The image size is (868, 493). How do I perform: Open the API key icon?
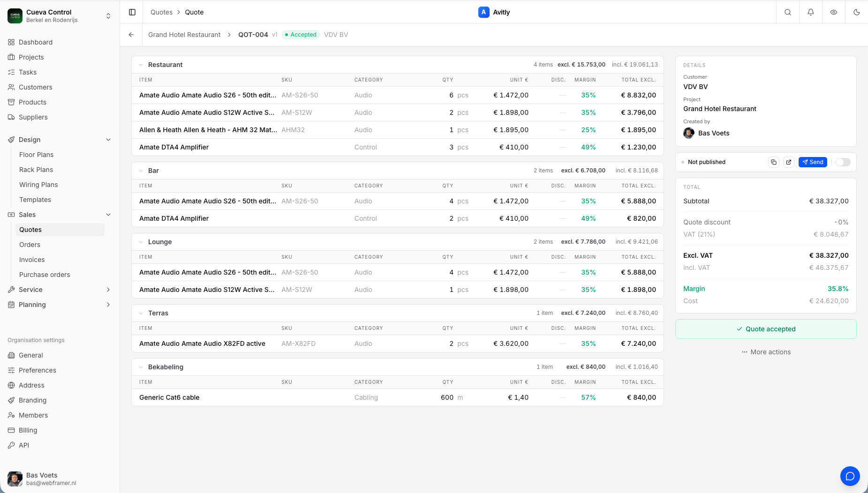pyautogui.click(x=11, y=445)
